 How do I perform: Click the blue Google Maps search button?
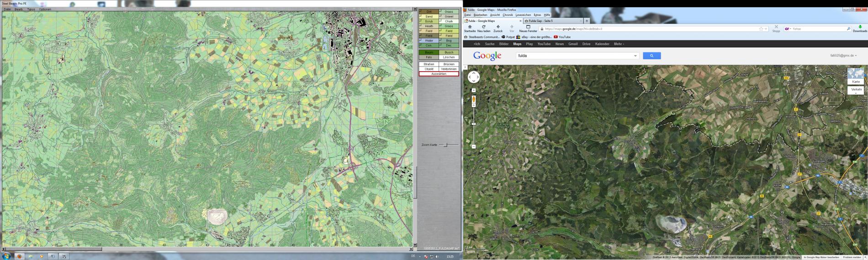click(651, 56)
